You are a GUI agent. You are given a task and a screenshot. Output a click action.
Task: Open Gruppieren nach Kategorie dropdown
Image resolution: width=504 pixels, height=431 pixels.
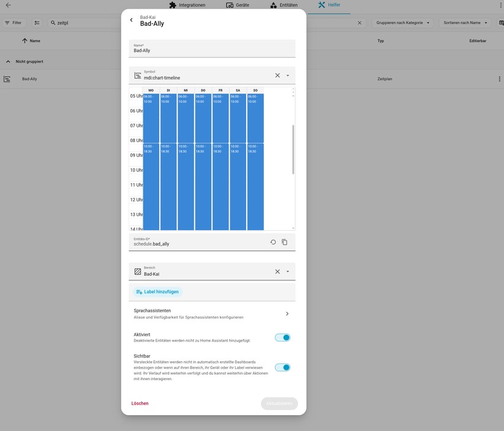[x=403, y=23]
